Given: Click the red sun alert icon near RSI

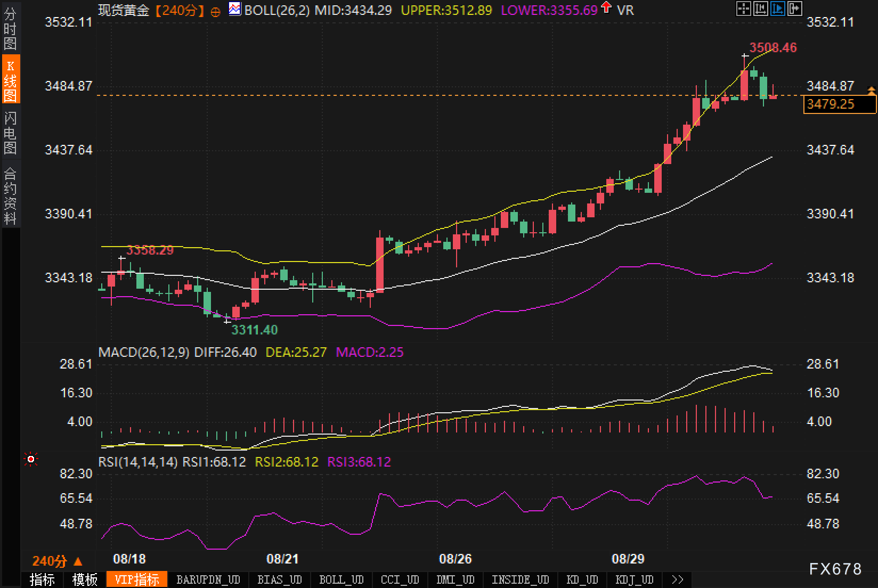Looking at the screenshot, I should click(31, 459).
